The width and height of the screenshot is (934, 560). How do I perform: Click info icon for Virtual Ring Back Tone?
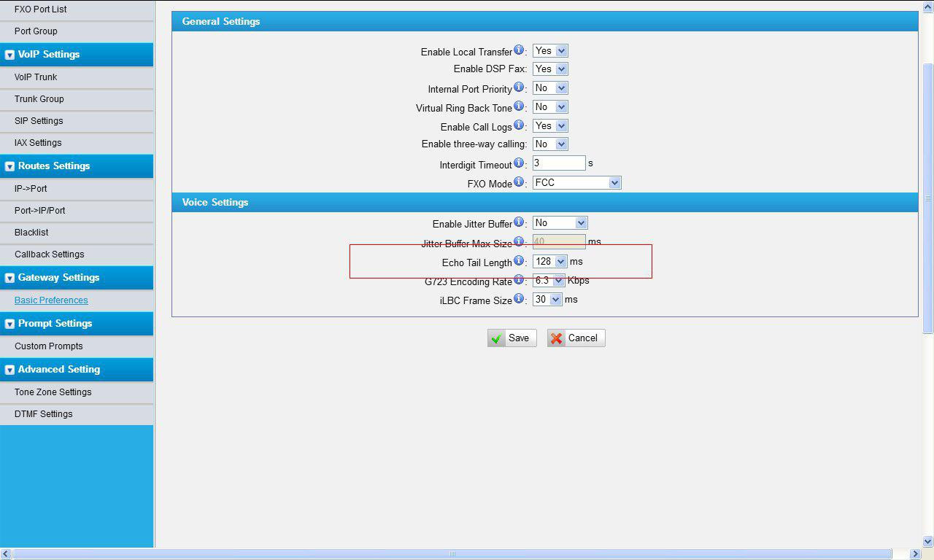point(519,106)
